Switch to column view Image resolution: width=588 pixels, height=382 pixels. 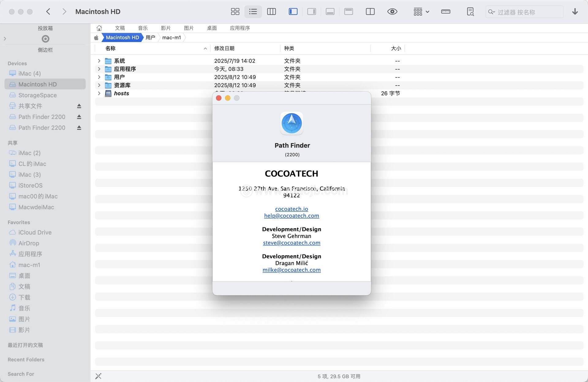click(271, 12)
